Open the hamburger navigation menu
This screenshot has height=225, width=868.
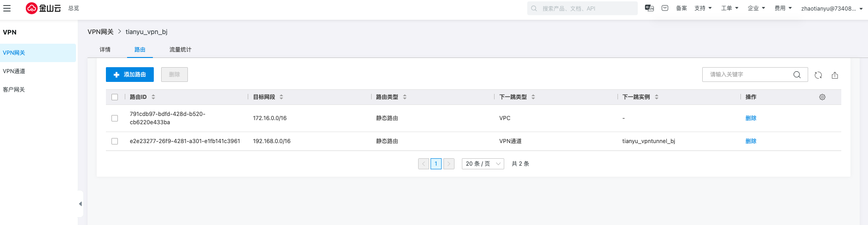(x=7, y=8)
